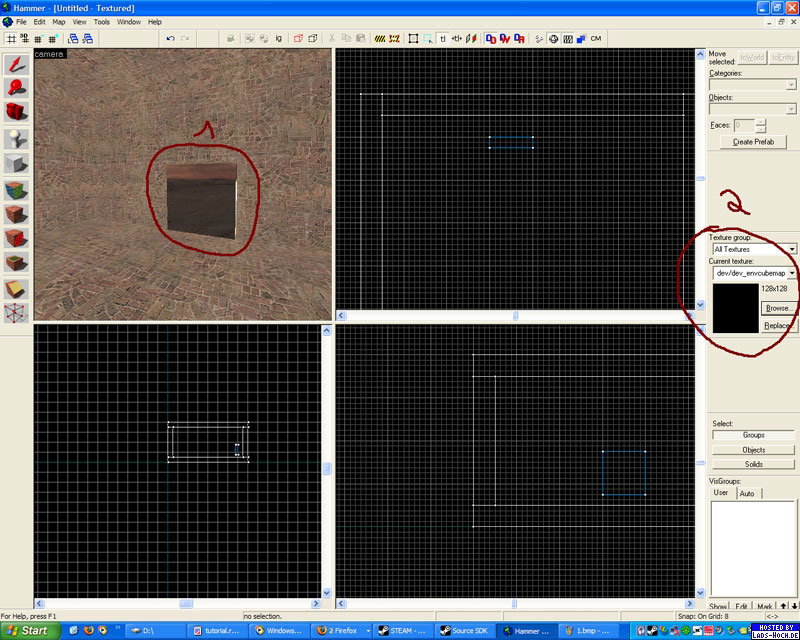
Task: Toggle the texture lock 'tl' button
Action: [443, 38]
